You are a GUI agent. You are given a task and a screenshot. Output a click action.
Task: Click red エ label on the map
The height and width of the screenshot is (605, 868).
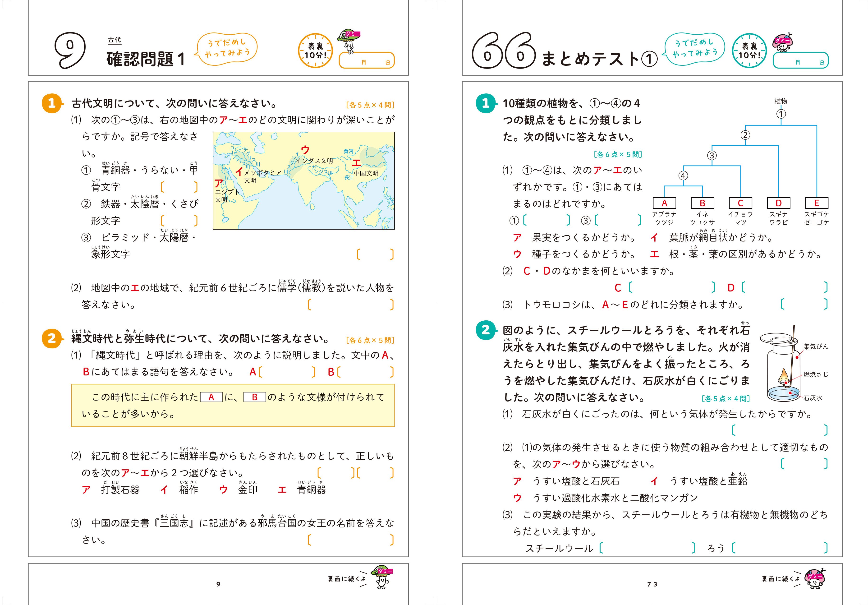(357, 163)
